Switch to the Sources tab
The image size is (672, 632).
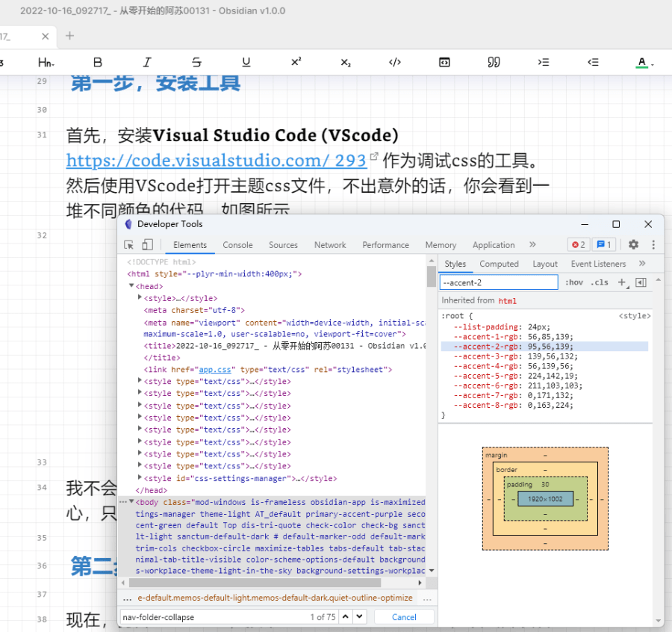click(283, 245)
